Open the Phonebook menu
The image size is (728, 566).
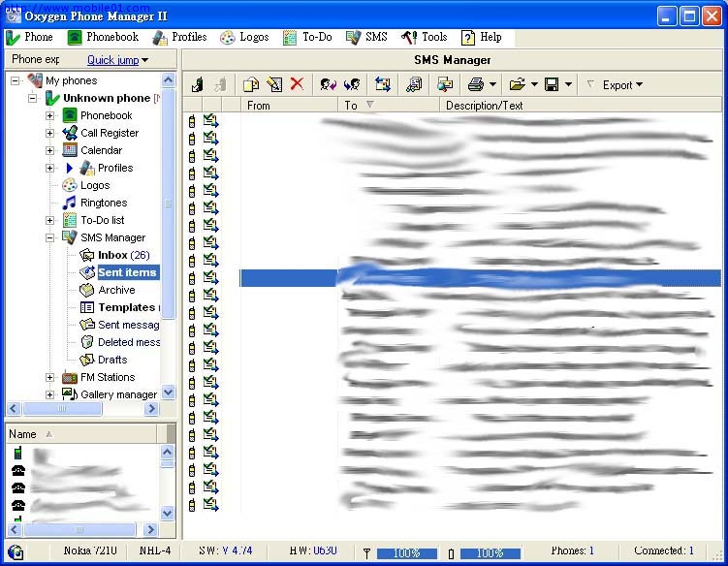point(103,37)
